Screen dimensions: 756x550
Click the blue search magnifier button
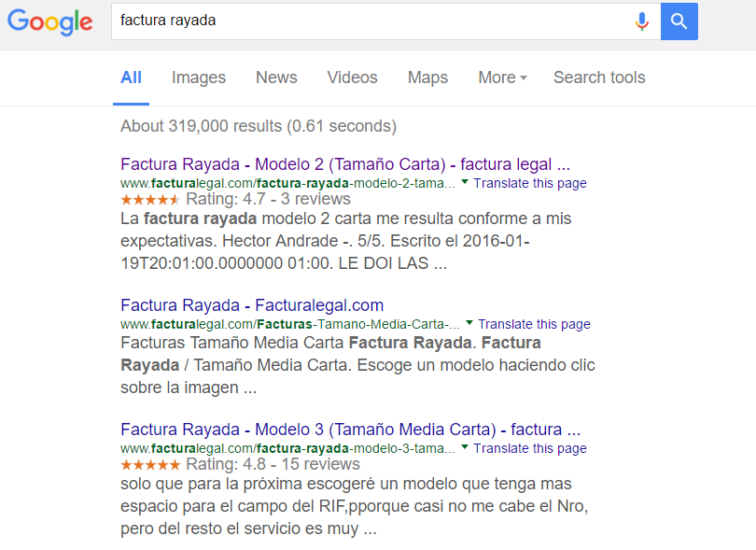(679, 21)
